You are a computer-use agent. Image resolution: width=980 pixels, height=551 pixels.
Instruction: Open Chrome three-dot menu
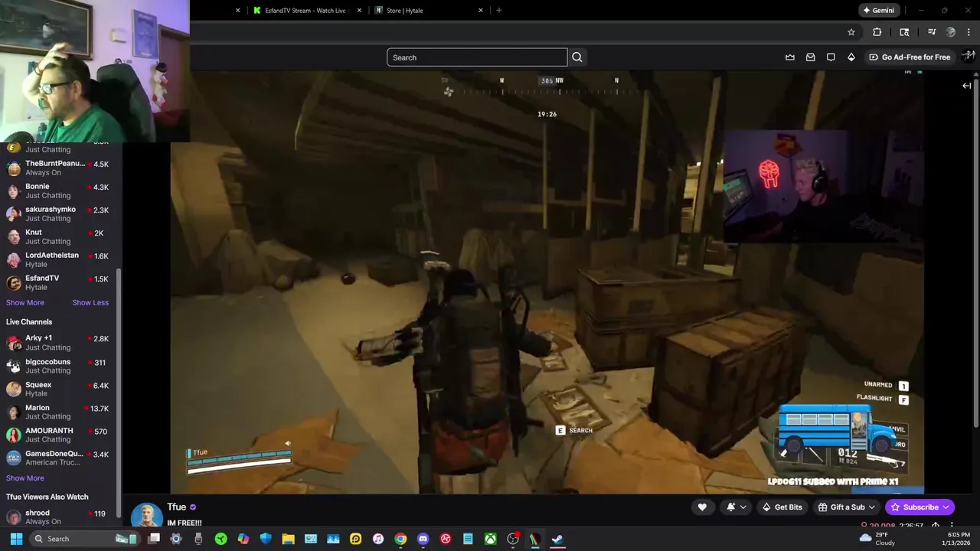(969, 32)
